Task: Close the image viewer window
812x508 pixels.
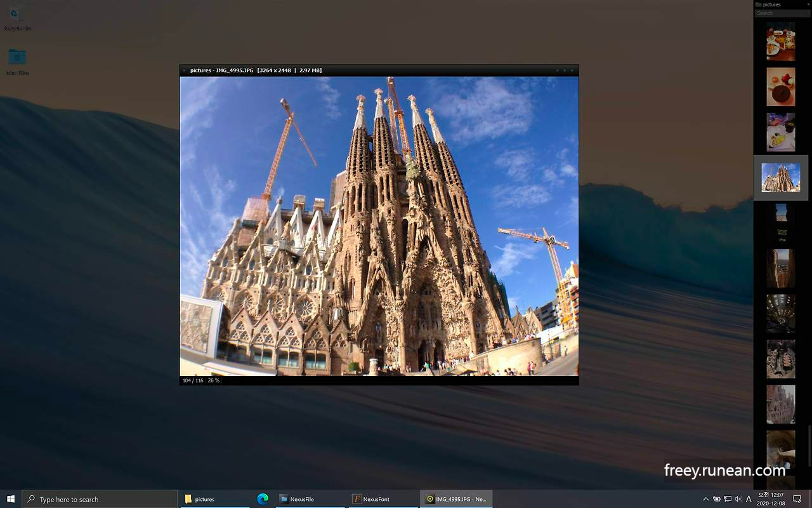Action: click(572, 70)
